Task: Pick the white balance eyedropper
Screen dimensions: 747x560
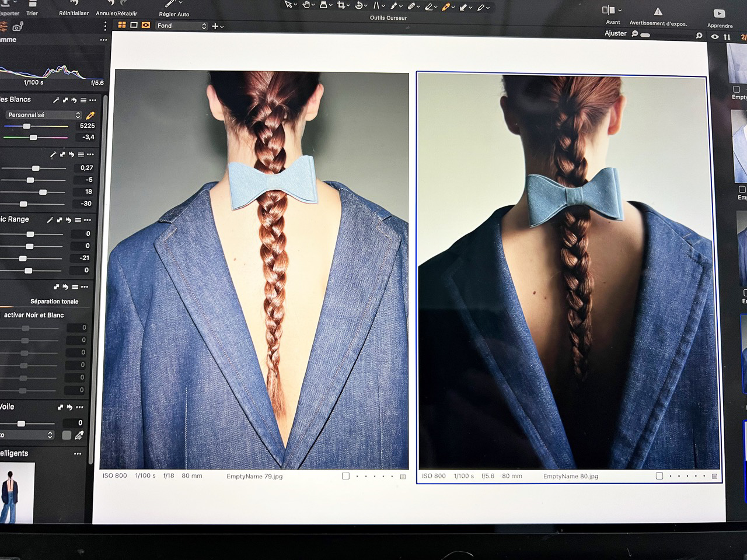Action: [90, 116]
